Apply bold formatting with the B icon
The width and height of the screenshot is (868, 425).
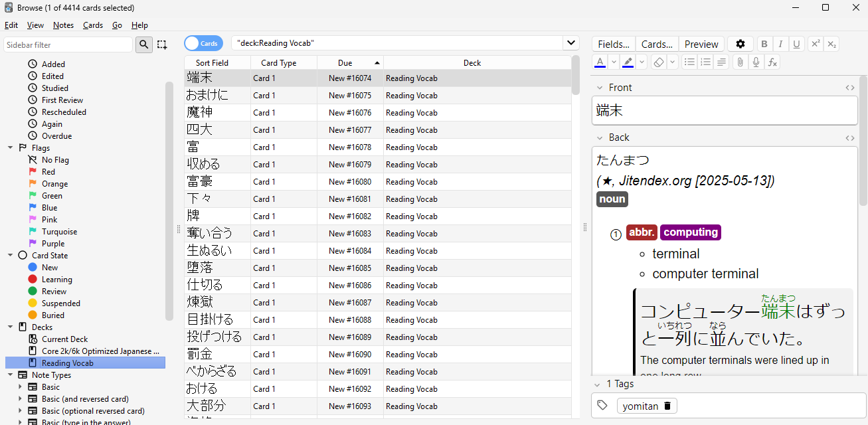click(764, 44)
